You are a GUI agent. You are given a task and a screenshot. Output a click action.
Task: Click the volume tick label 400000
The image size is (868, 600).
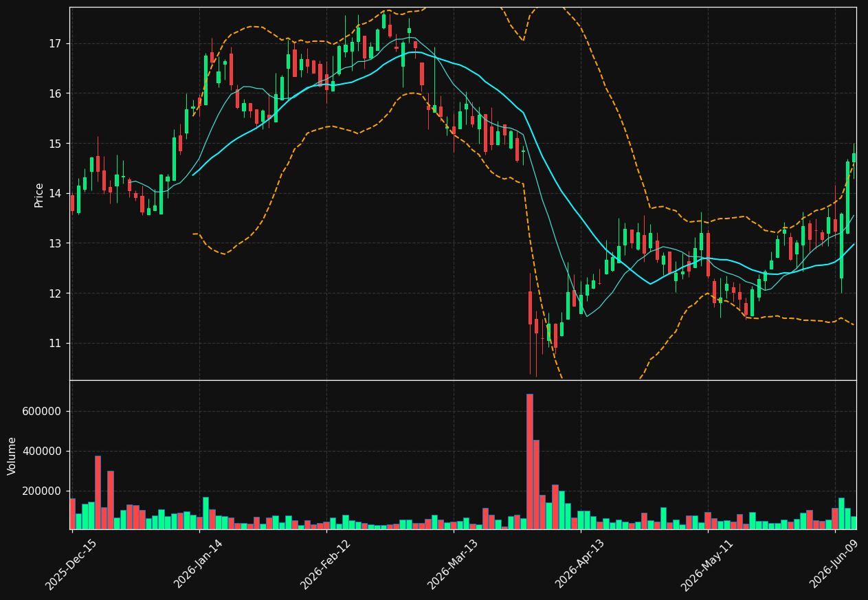click(42, 452)
